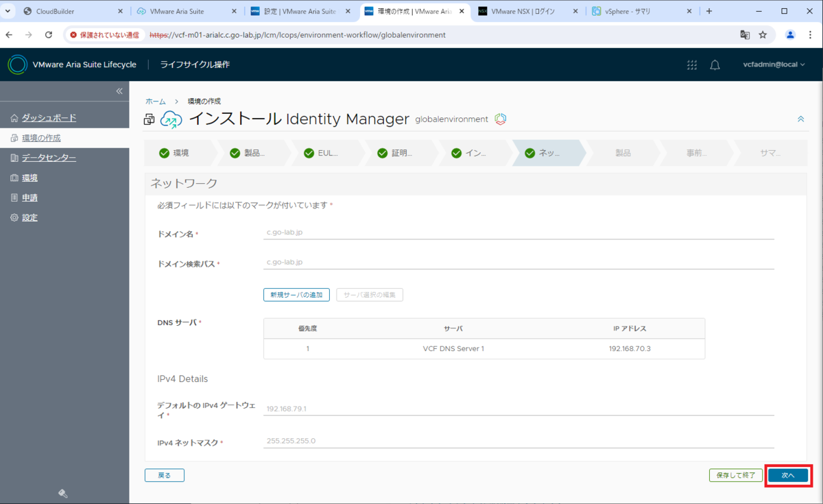Click the 次へ button

tap(788, 475)
